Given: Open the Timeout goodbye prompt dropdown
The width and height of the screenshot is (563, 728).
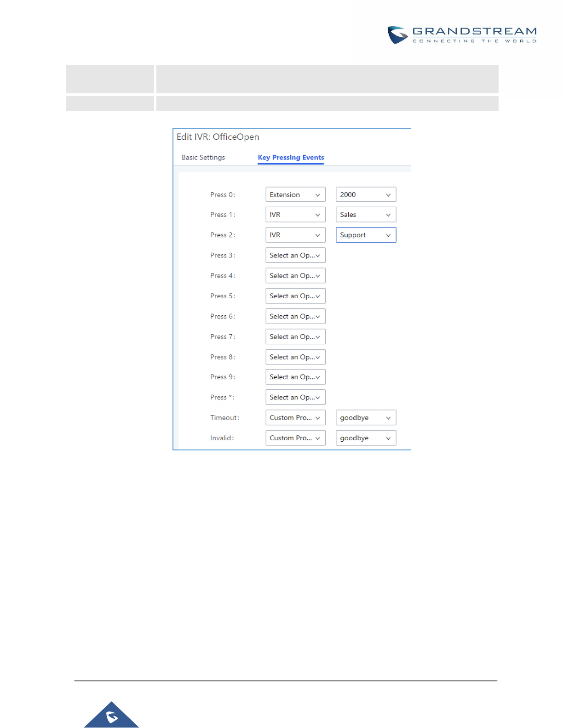Looking at the screenshot, I should point(366,417).
